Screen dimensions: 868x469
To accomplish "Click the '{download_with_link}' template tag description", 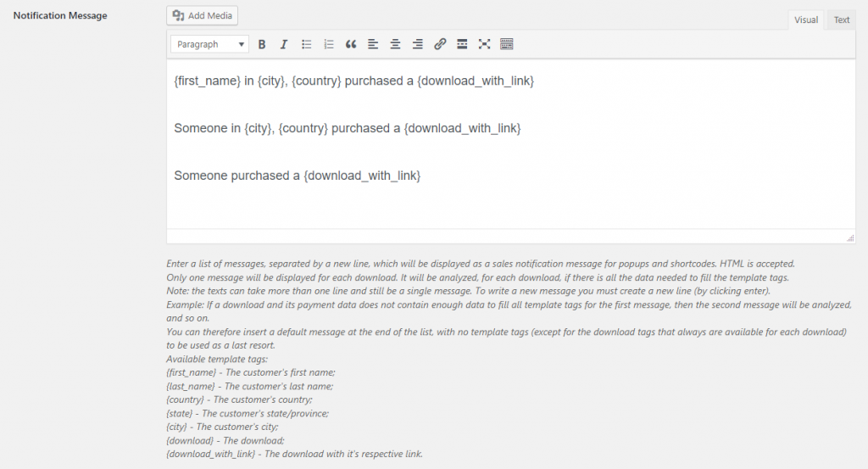I will tap(294, 454).
